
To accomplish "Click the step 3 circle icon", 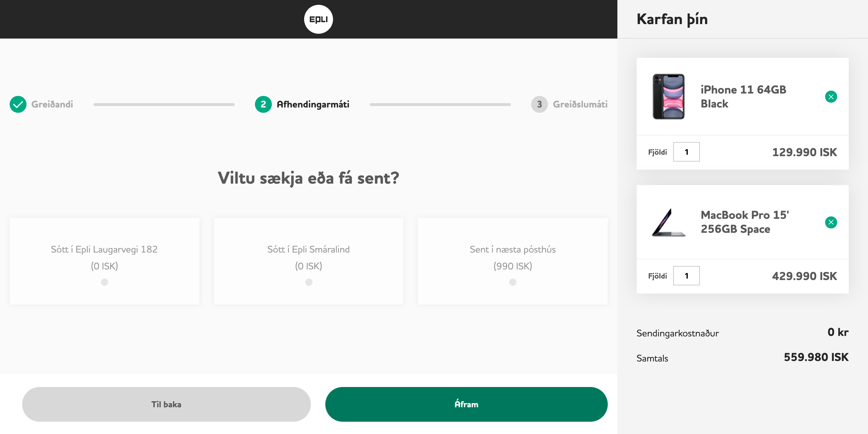I will click(539, 104).
